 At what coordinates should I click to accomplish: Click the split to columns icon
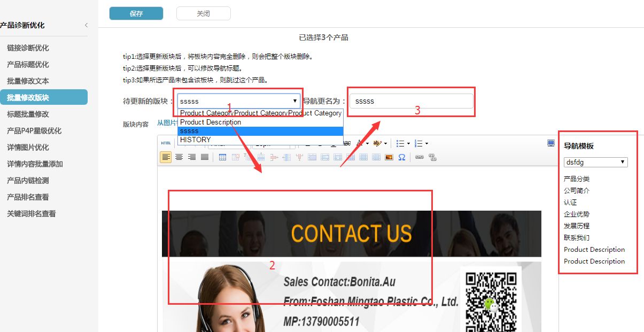[x=376, y=157]
